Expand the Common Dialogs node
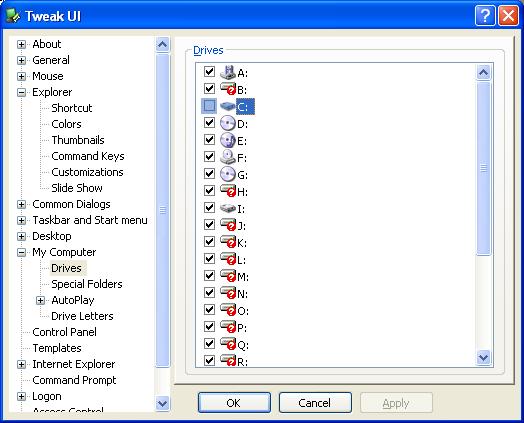Image resolution: width=524 pixels, height=423 pixels. tap(21, 204)
